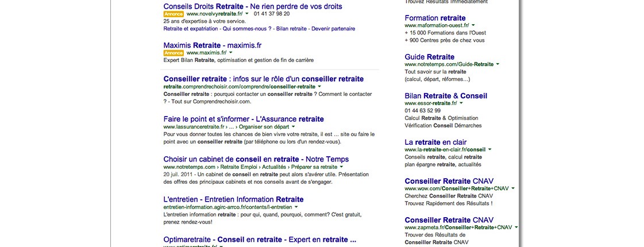
Task: Open 'Choisir un cabinet de conseil en retraite' result
Action: pyautogui.click(x=256, y=159)
